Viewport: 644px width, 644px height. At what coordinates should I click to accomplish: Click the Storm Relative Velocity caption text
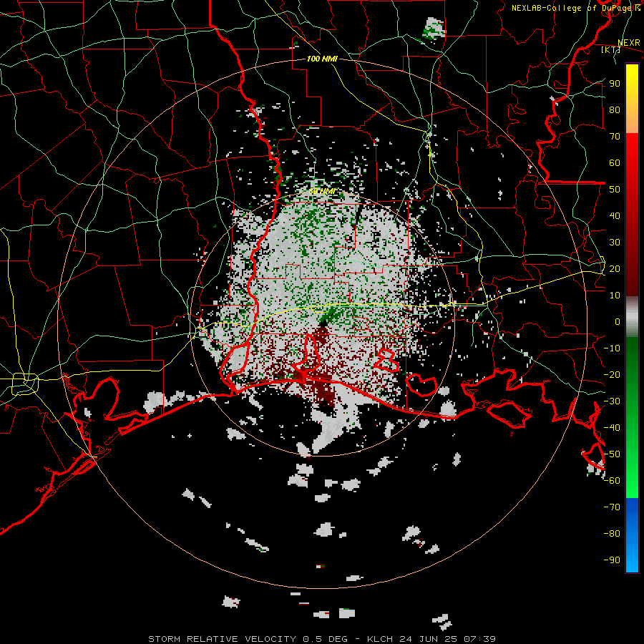click(321, 639)
